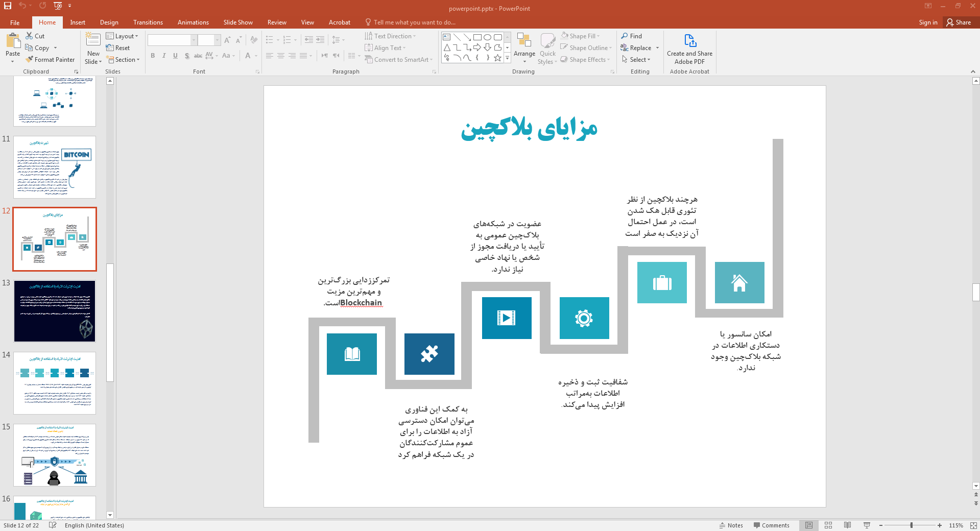Click the Save icon in title bar
The width and height of the screenshot is (980, 531).
8,6
